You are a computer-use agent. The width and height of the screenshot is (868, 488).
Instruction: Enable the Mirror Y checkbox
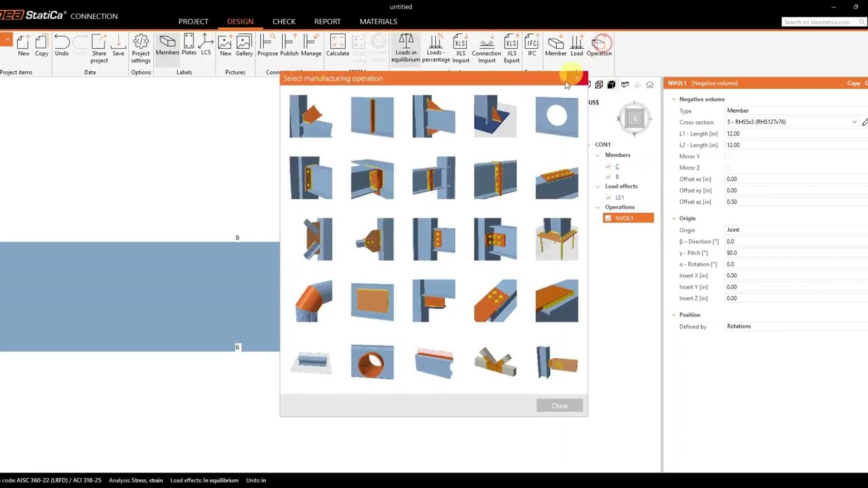pyautogui.click(x=728, y=156)
